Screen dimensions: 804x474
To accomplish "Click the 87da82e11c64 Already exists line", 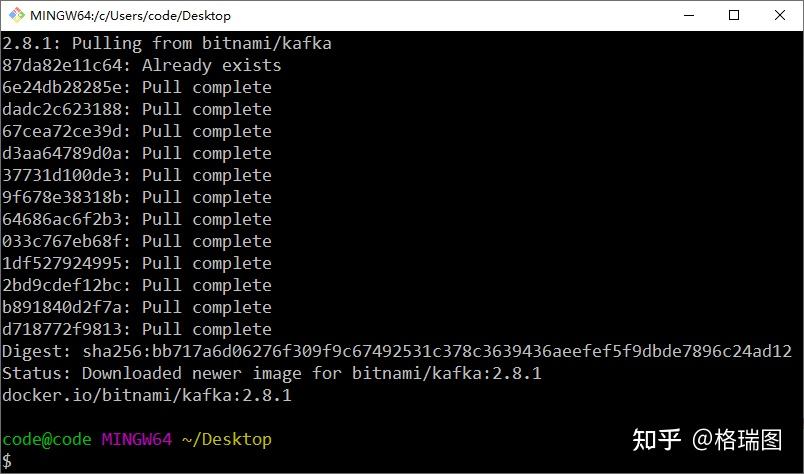I will (142, 65).
